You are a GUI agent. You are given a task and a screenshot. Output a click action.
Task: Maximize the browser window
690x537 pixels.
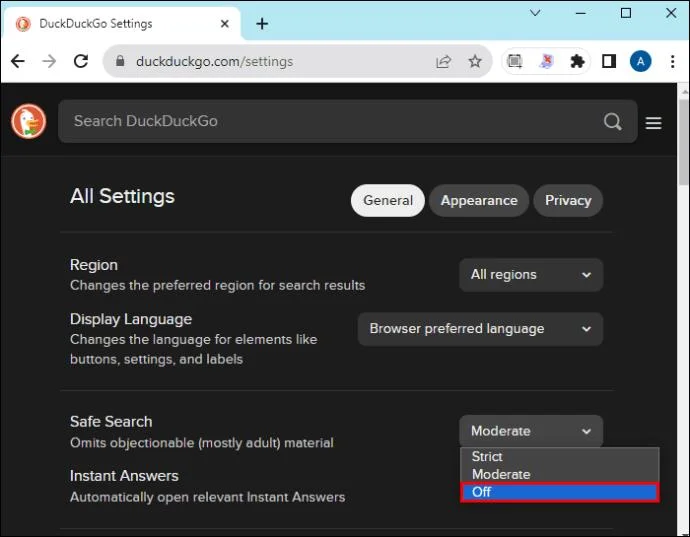(626, 13)
